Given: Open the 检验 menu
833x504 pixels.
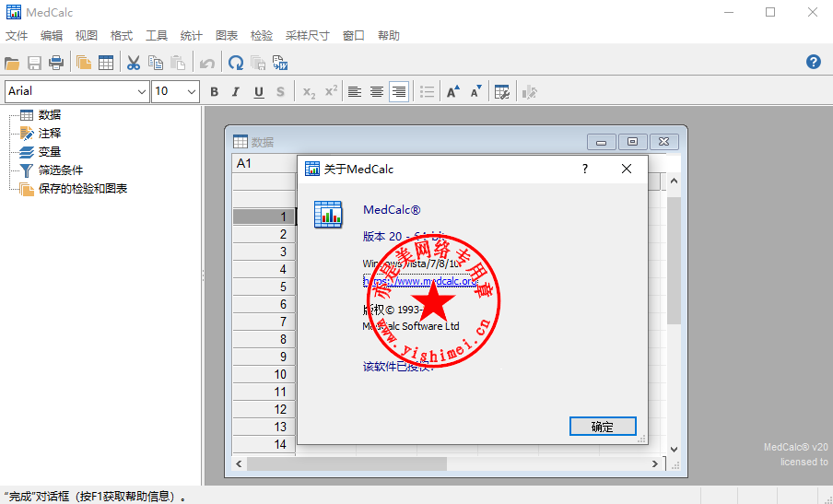Looking at the screenshot, I should (x=262, y=36).
